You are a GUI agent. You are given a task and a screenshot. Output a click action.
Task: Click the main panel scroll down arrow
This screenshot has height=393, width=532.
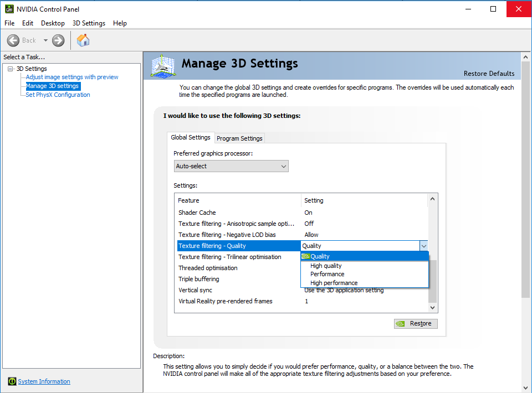point(525,388)
